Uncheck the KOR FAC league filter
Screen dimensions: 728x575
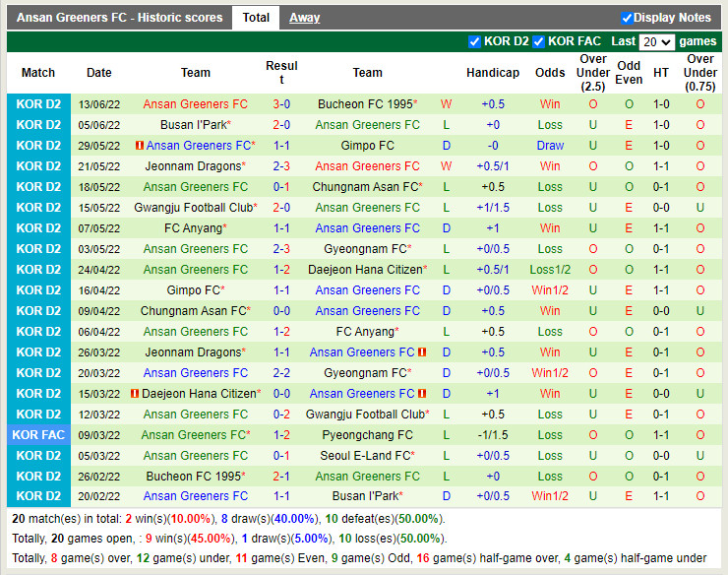click(x=538, y=41)
